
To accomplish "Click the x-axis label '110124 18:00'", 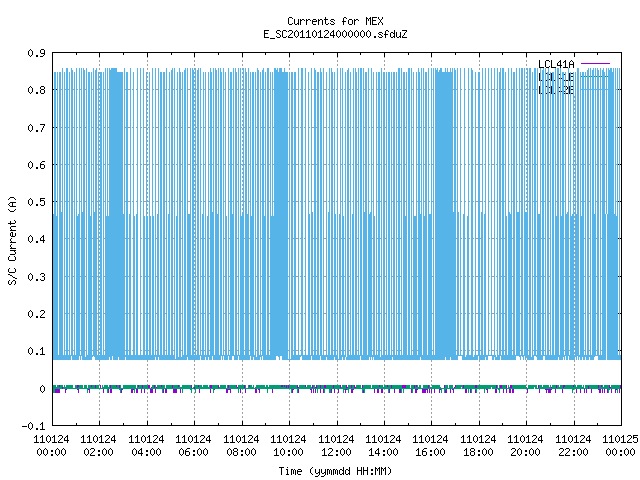I will [478, 446].
